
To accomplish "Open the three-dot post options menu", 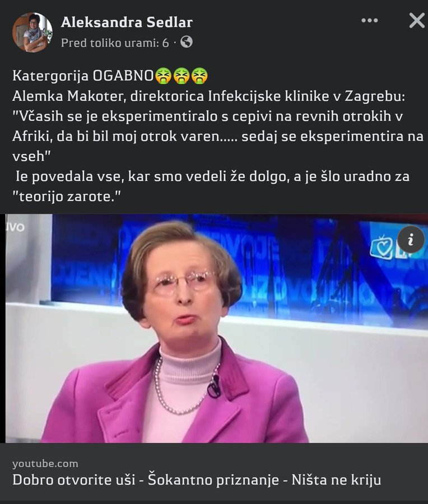I will (370, 20).
